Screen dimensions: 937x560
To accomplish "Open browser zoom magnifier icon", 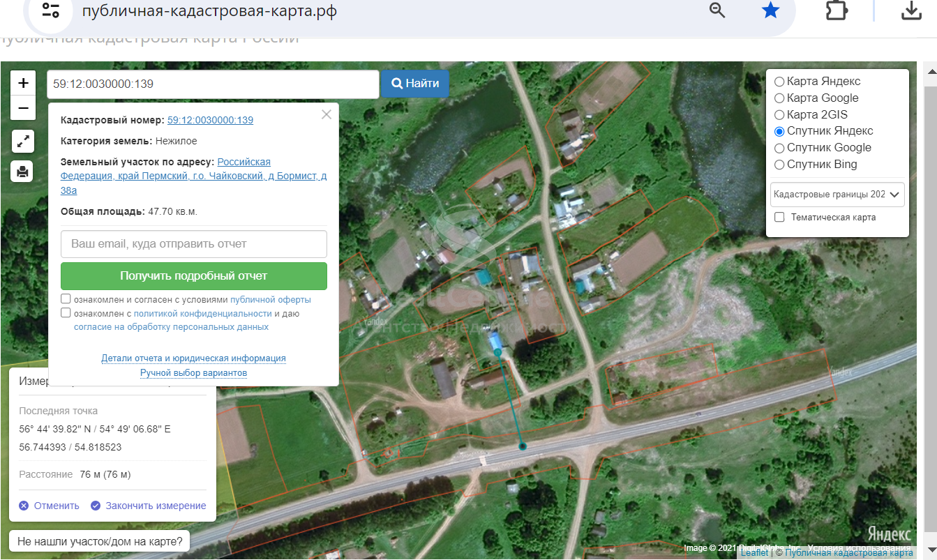I will pyautogui.click(x=717, y=10).
